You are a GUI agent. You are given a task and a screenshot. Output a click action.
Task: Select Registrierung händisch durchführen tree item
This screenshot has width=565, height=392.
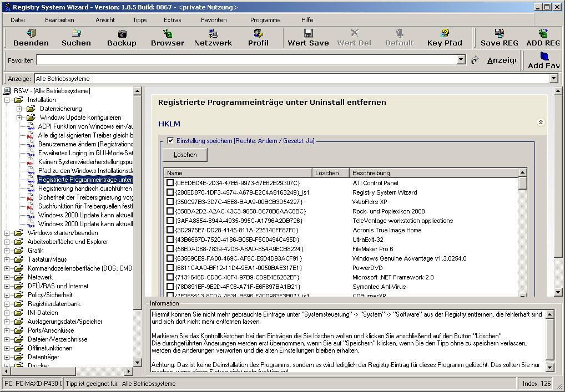[85, 189]
